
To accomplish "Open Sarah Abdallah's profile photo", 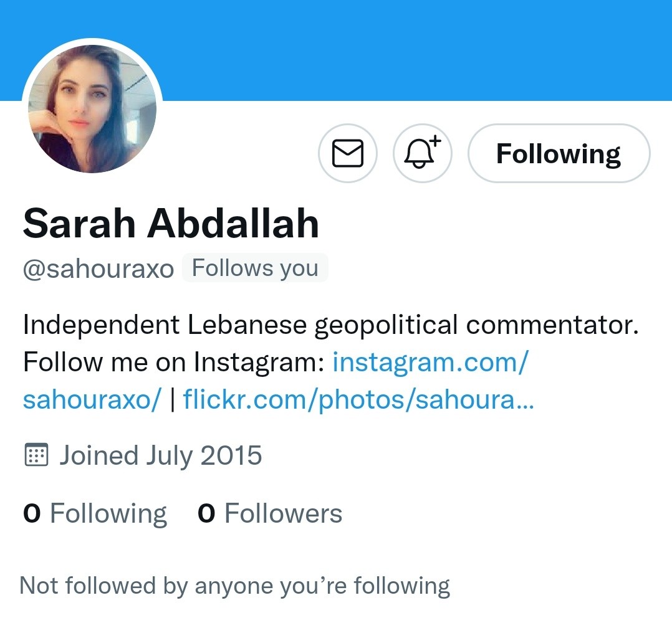I will pyautogui.click(x=92, y=109).
